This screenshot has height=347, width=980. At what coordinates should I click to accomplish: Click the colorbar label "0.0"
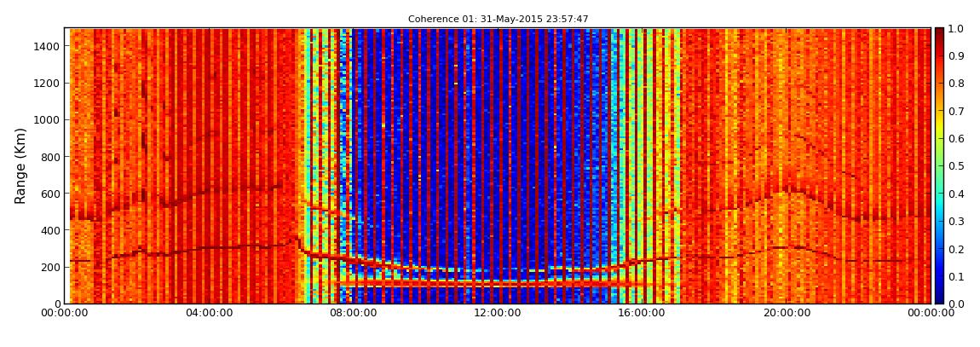(x=955, y=304)
